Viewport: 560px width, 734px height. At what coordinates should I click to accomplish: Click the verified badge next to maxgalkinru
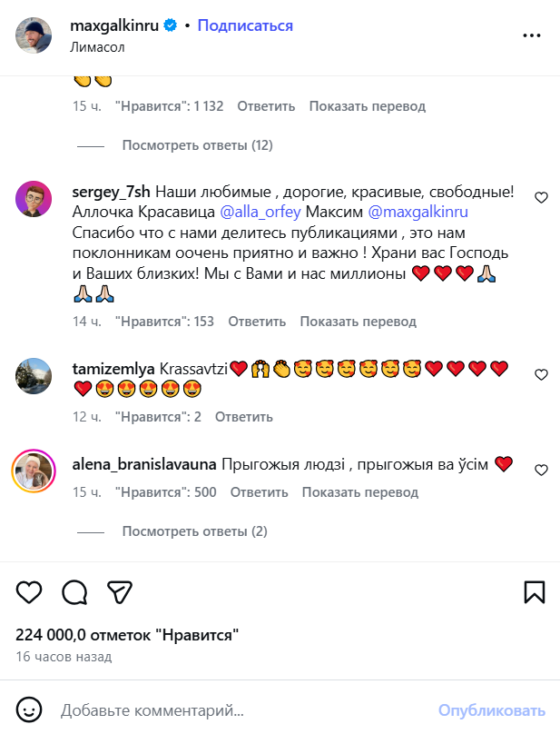(170, 25)
